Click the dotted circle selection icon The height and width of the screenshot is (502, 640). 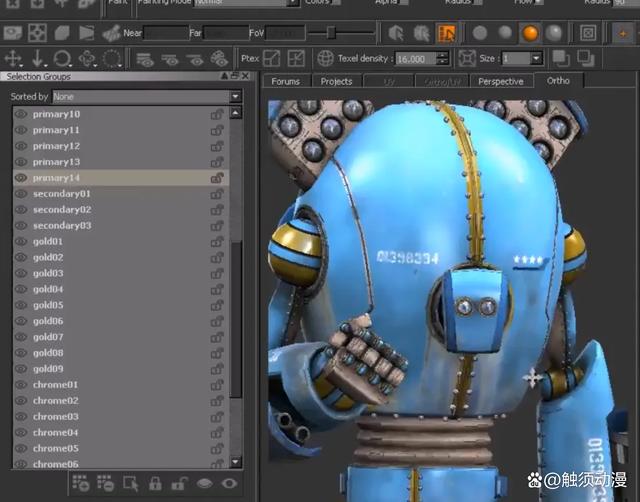(x=112, y=59)
